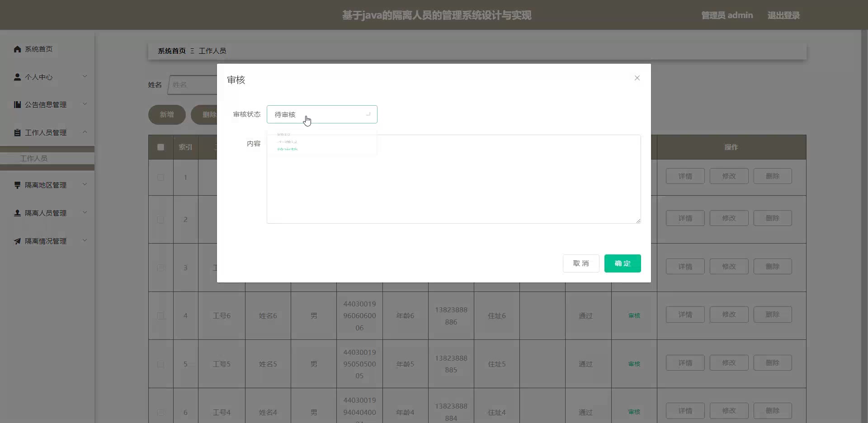The height and width of the screenshot is (423, 868).
Task: Expand 隔离地区管理 using its chevron
Action: click(x=85, y=184)
